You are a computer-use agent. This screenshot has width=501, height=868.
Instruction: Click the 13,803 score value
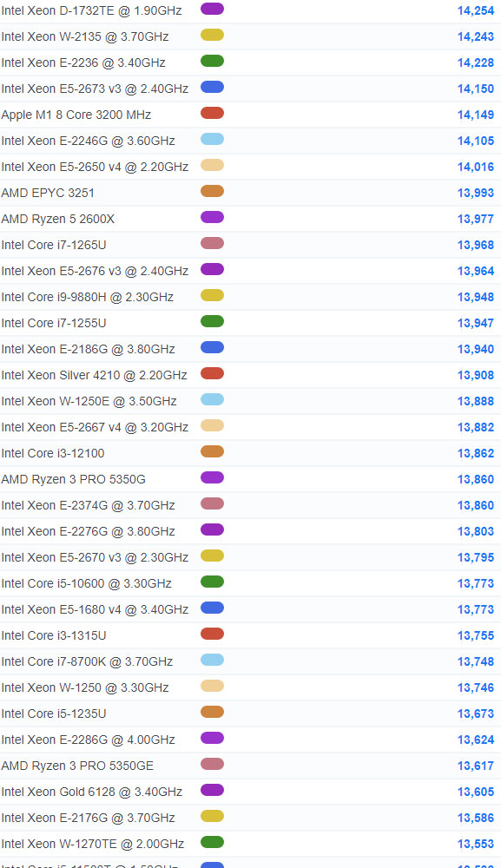pos(476,531)
